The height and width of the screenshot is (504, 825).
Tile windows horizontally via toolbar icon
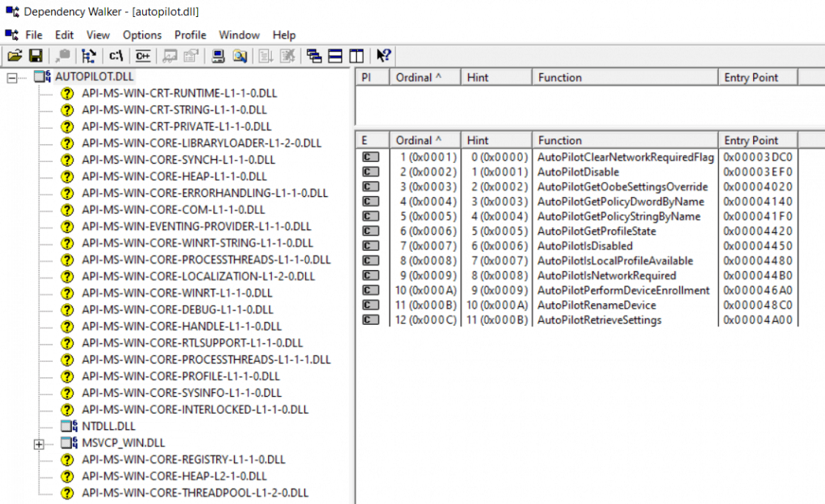(x=334, y=56)
